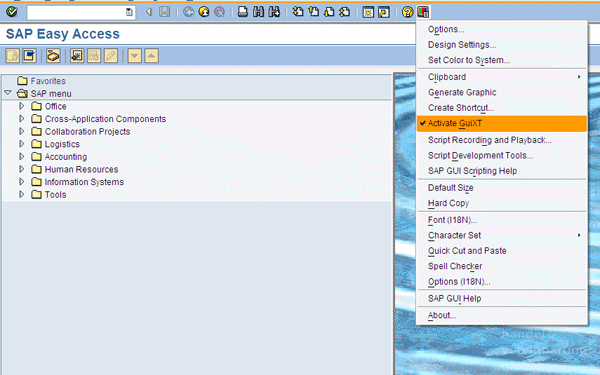Click the green checkmark Enter icon

tap(12, 12)
